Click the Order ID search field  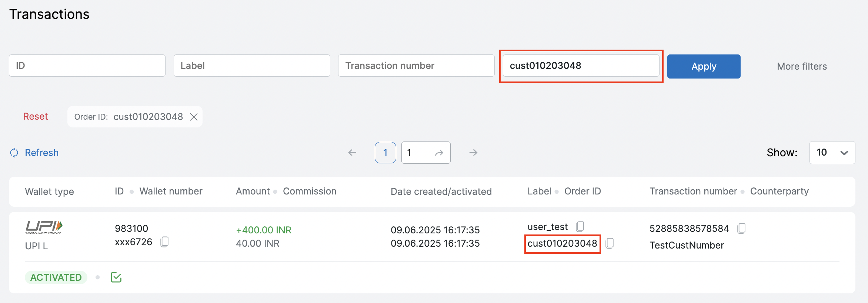pos(581,66)
